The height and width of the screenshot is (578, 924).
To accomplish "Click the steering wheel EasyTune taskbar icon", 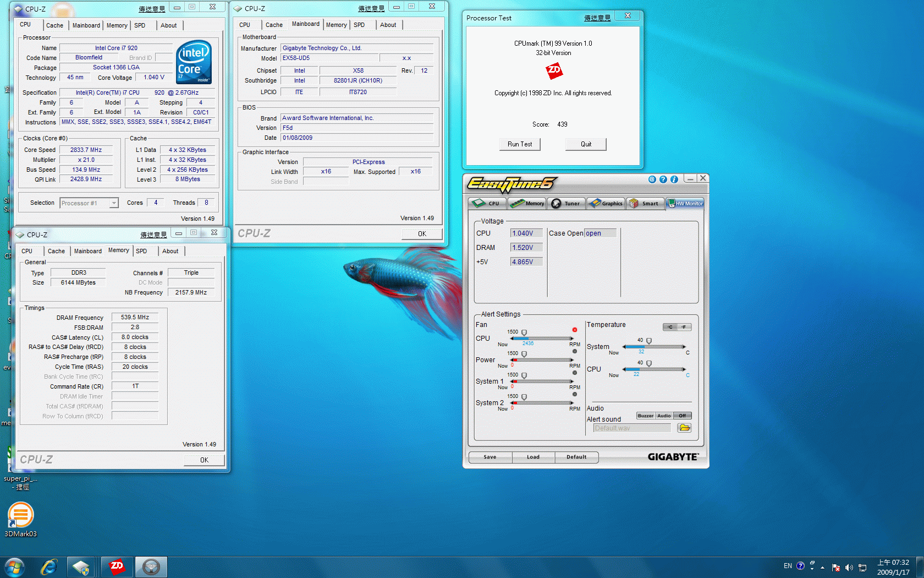I will [x=151, y=566].
